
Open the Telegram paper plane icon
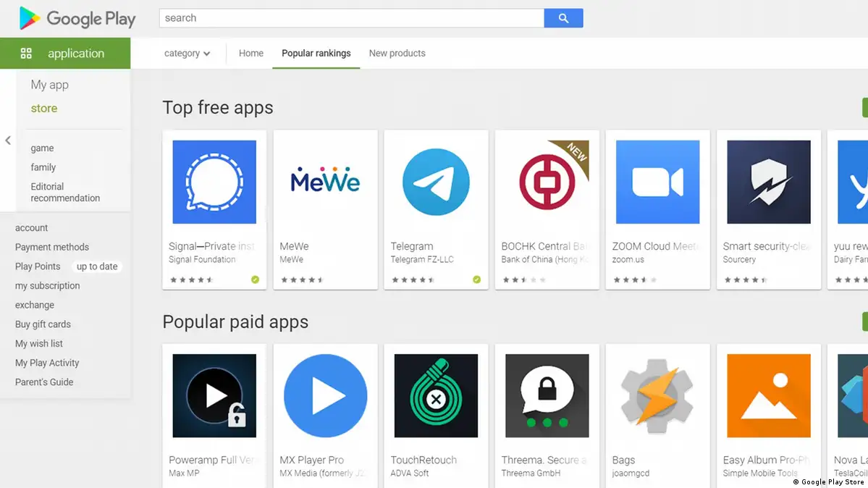(437, 182)
